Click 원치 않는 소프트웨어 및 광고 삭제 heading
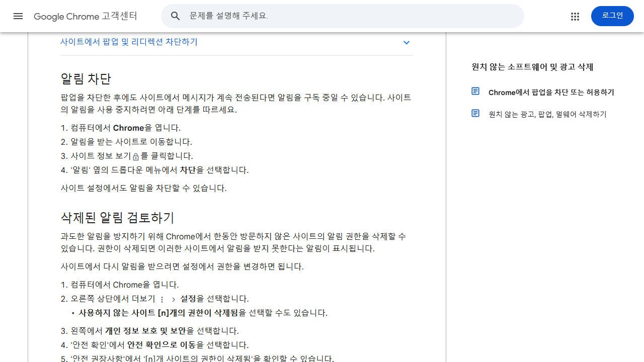 (532, 67)
